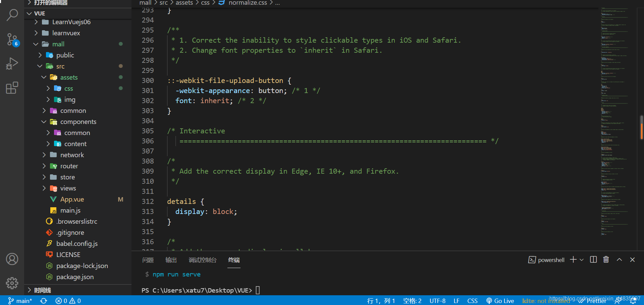The width and height of the screenshot is (644, 305).
Task: Go to line via 行 1, 列 1
Action: pyautogui.click(x=381, y=301)
